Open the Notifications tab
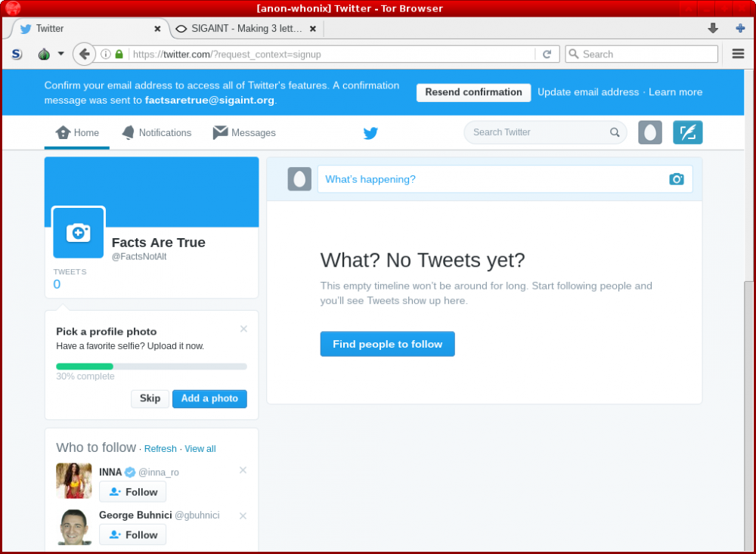The image size is (756, 554). point(156,133)
